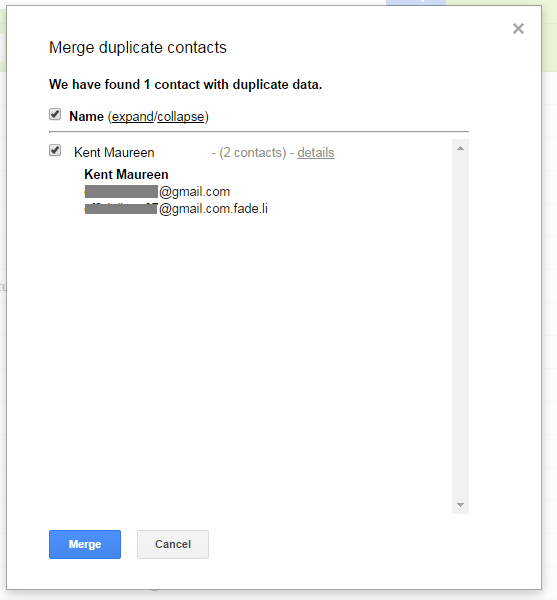This screenshot has width=557, height=600.
Task: Toggle the Kent Maureen contact checkbox
Action: click(55, 150)
